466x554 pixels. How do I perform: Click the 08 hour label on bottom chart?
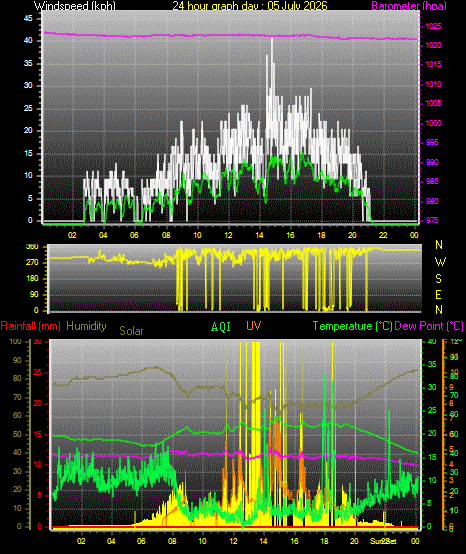point(172,541)
